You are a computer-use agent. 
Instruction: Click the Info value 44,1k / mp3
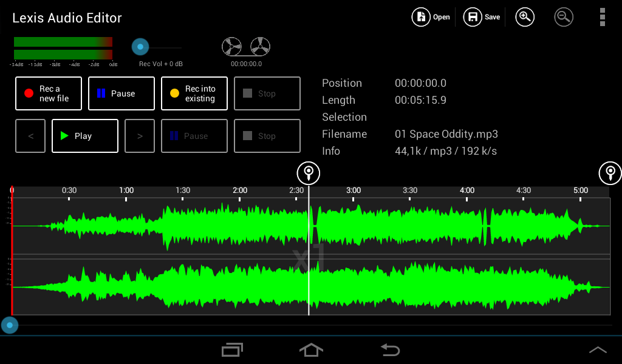(x=446, y=151)
